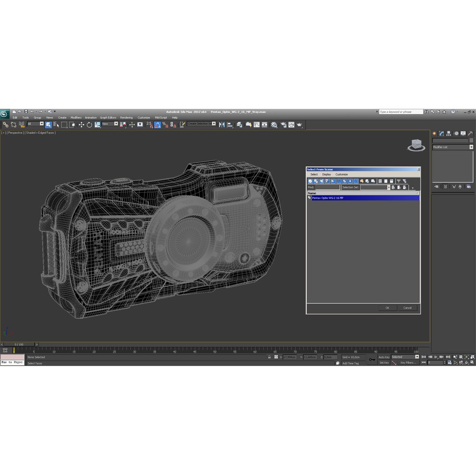Open the Graph Editors menu
Viewport: 476px width, 476px height.
(108, 118)
